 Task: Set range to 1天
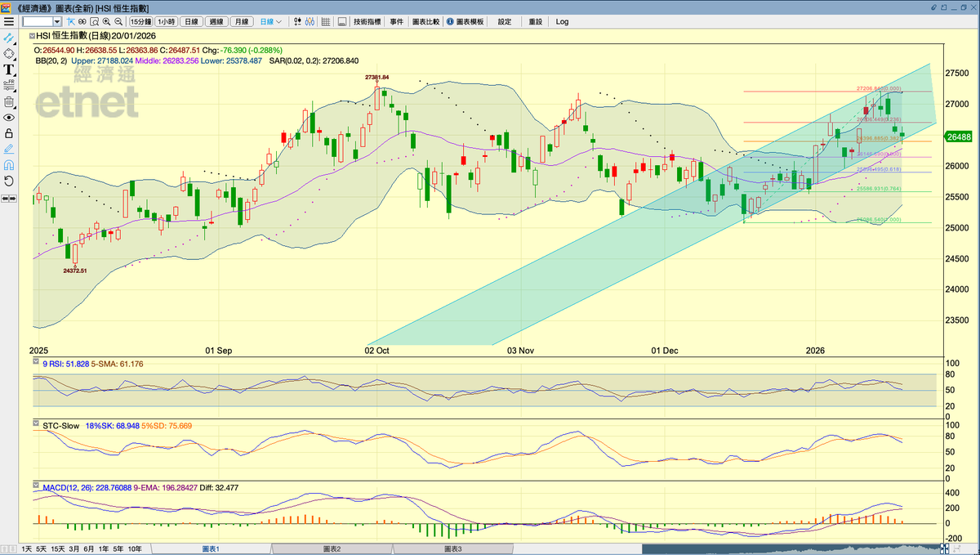coord(27,548)
